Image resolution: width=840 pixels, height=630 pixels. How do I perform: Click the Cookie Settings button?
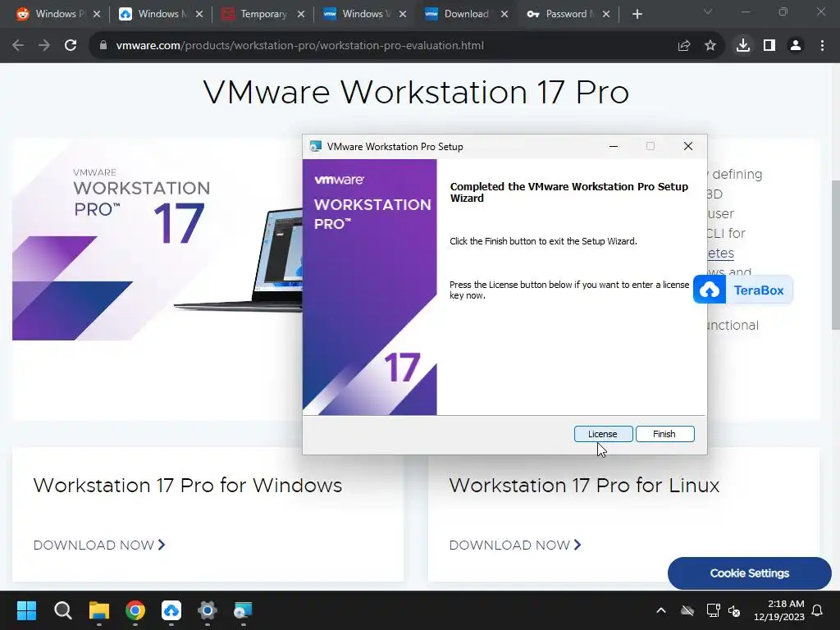click(x=749, y=573)
